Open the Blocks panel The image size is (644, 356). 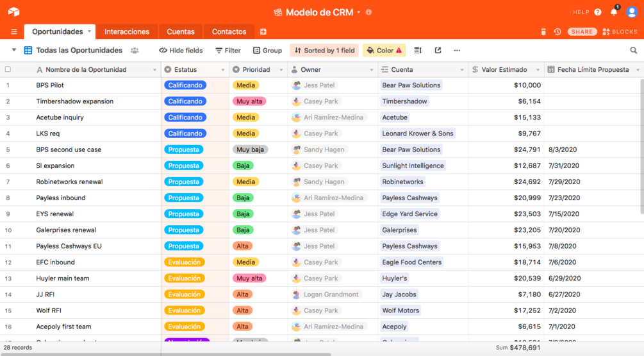pyautogui.click(x=620, y=31)
